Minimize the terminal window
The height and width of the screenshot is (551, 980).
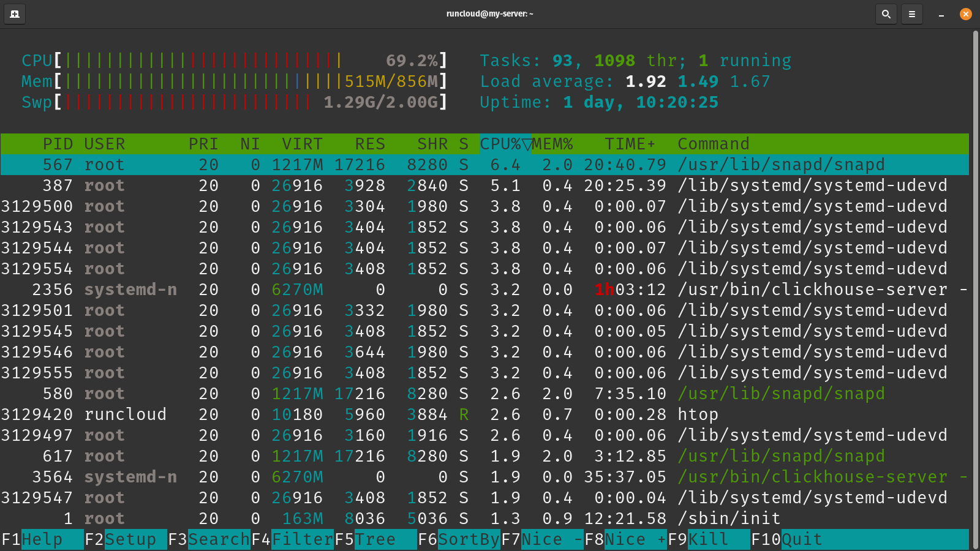941,13
